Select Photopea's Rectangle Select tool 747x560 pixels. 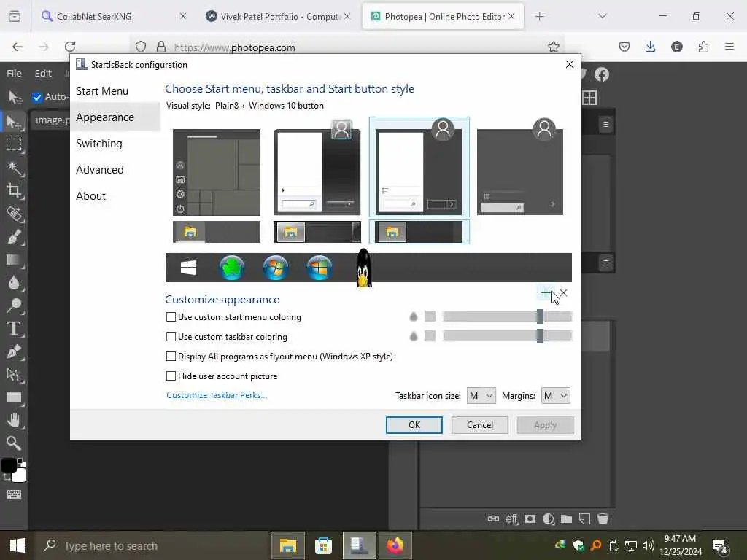(14, 144)
